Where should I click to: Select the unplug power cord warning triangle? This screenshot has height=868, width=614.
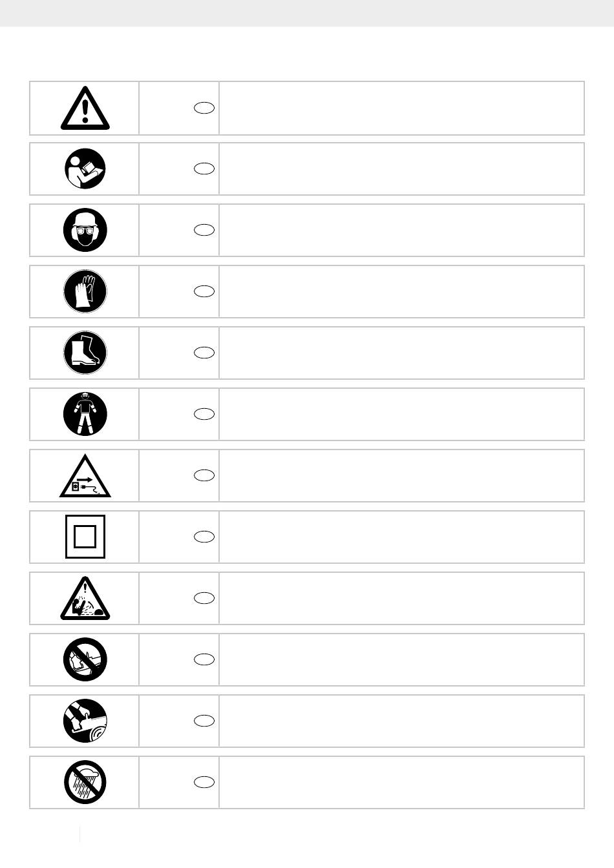click(85, 477)
